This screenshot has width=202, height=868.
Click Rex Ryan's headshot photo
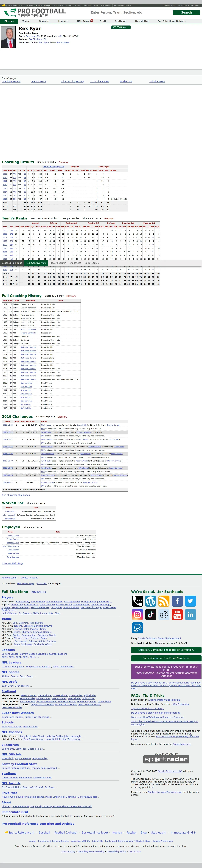coord(8,37)
